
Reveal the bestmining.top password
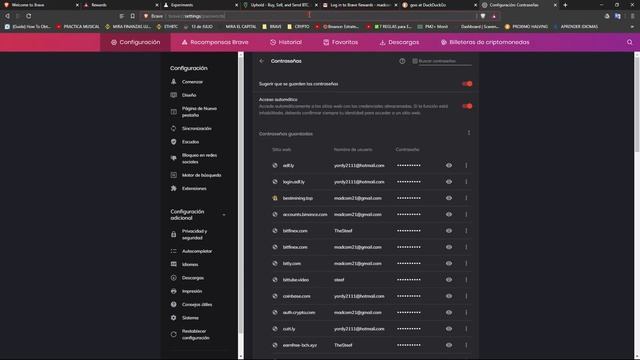pos(449,198)
